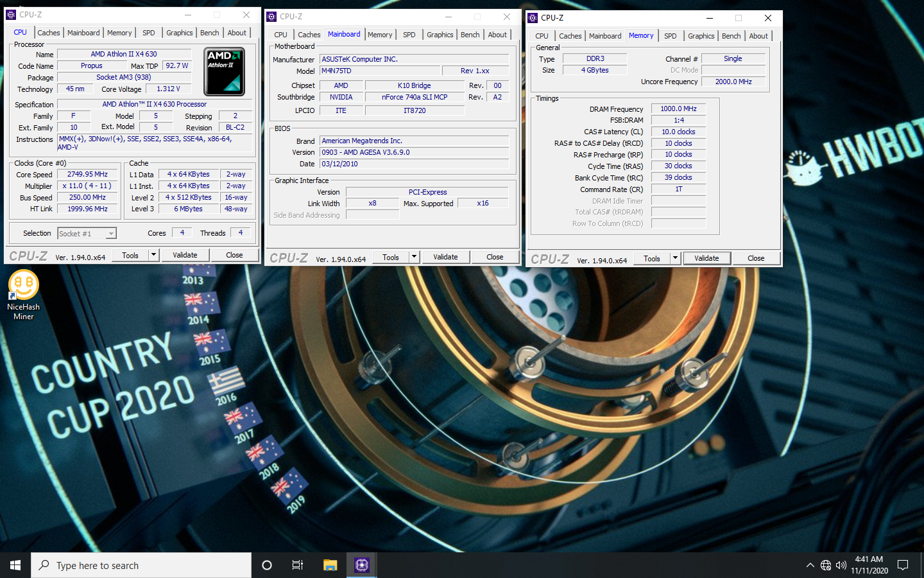
Task: Open About tab in middle CPU-Z window
Action: tap(497, 35)
